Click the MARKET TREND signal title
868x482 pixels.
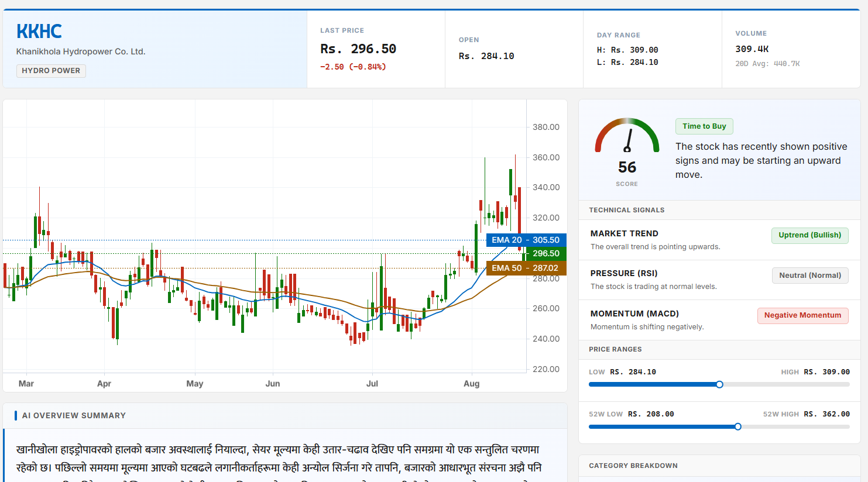pos(624,233)
